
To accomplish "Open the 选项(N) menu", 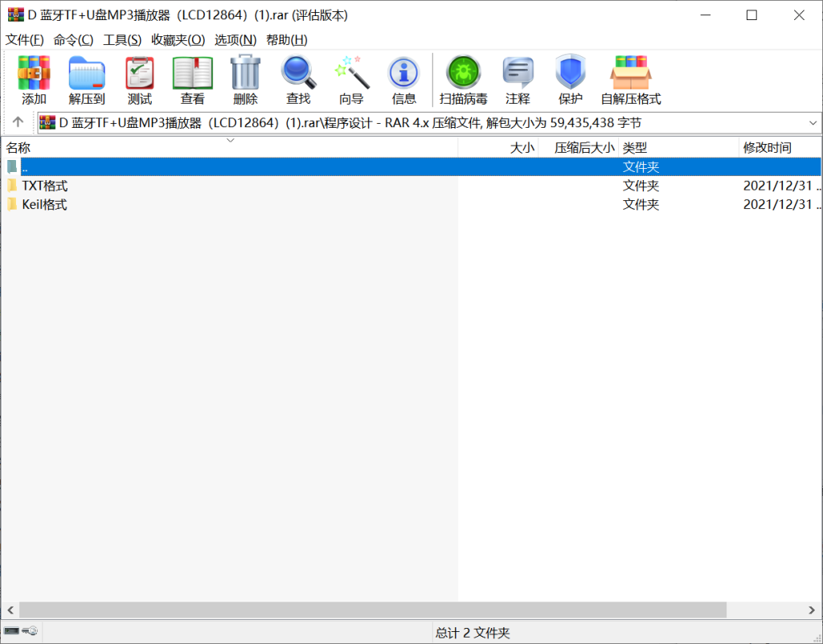I will click(235, 40).
